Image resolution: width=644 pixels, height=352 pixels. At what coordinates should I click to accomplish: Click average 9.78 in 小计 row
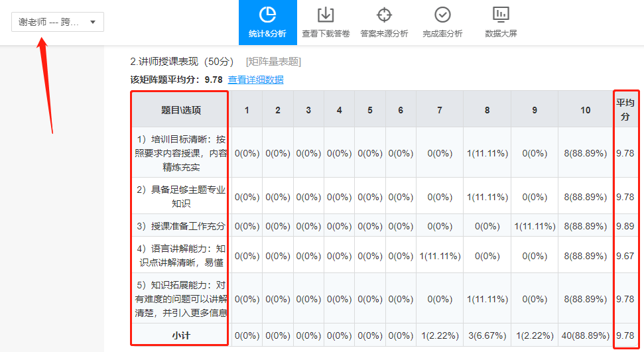[x=625, y=335]
